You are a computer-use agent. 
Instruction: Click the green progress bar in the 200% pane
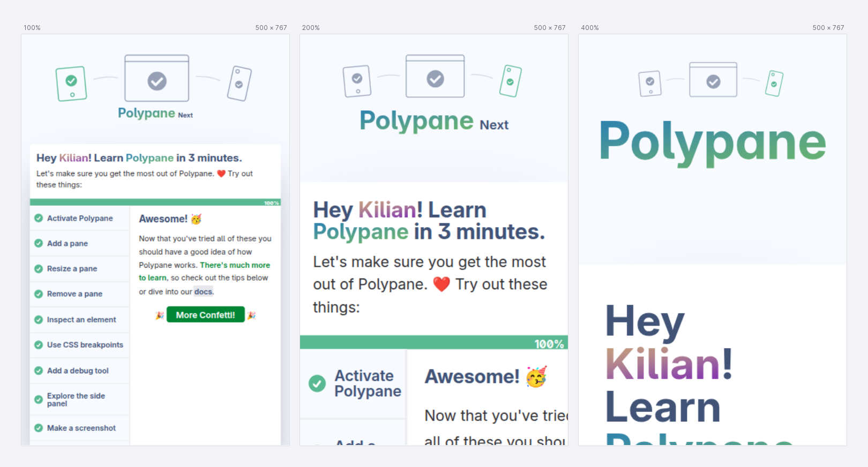(x=434, y=343)
